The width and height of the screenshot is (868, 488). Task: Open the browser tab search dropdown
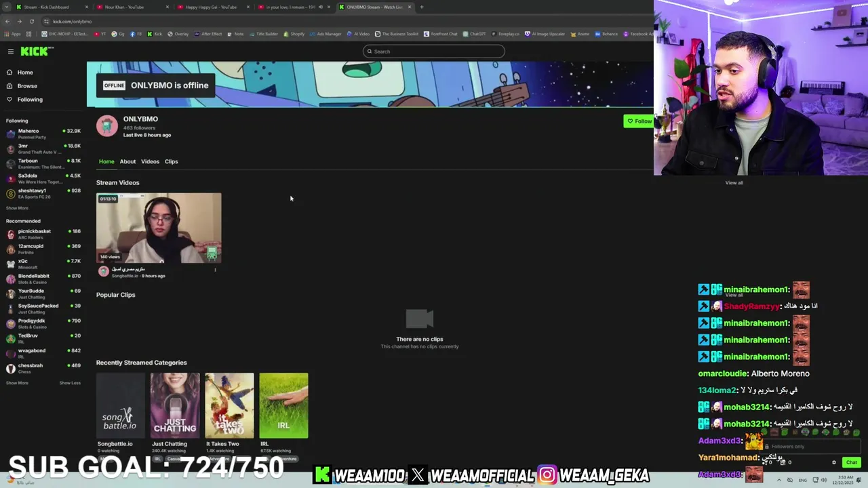6,7
